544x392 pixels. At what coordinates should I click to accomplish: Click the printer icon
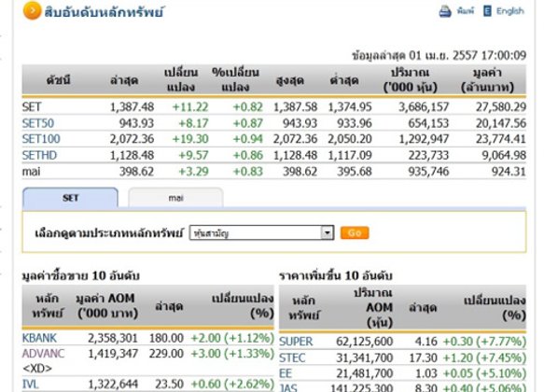(x=445, y=11)
